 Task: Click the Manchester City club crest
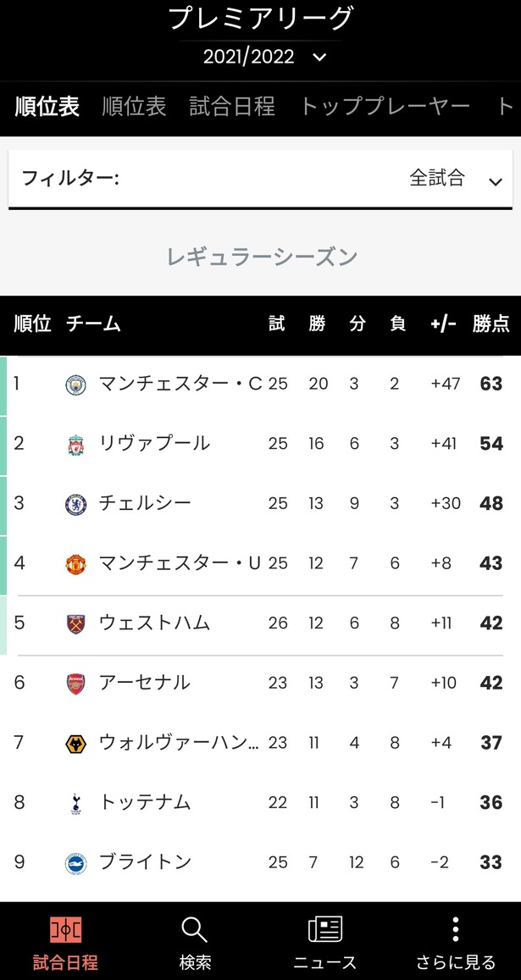tap(76, 385)
